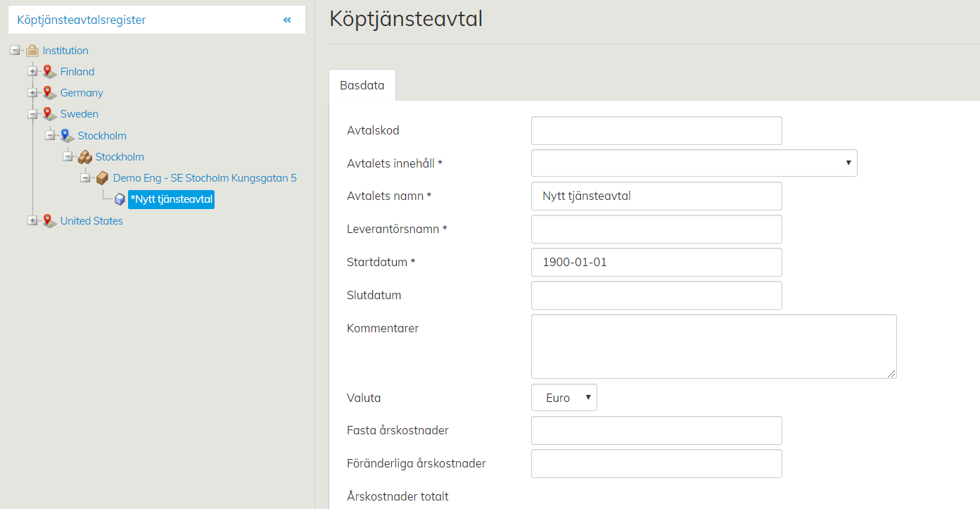The height and width of the screenshot is (509, 980).
Task: Click the United States map pin icon
Action: coord(49,221)
